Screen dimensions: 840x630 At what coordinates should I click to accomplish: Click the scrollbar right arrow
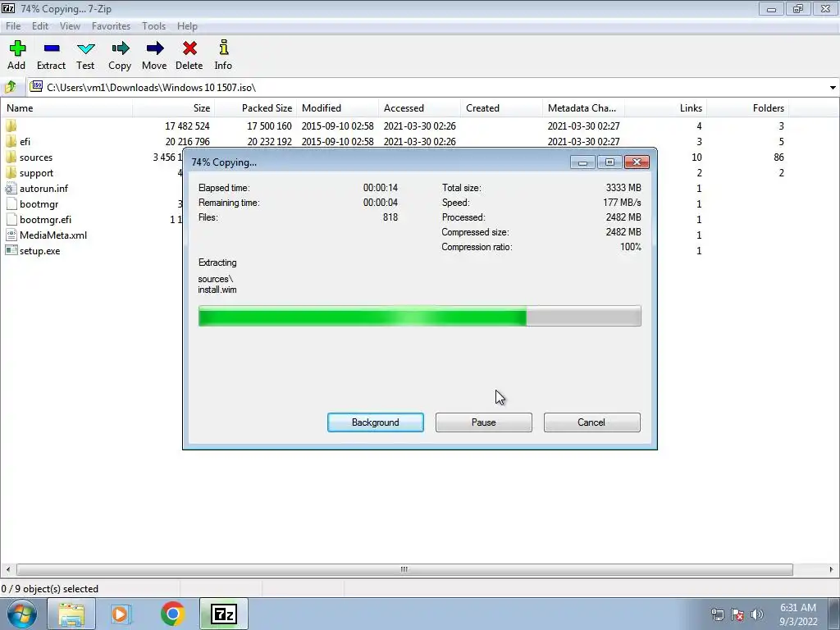[x=831, y=569]
